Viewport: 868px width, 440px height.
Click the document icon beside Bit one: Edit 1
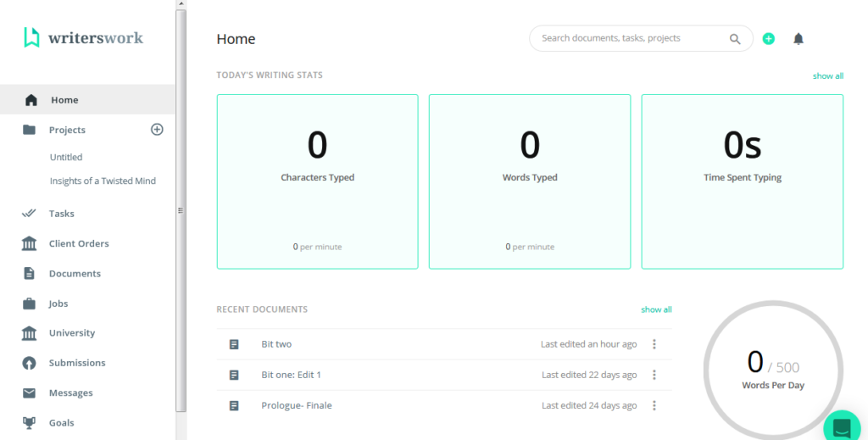pos(234,376)
